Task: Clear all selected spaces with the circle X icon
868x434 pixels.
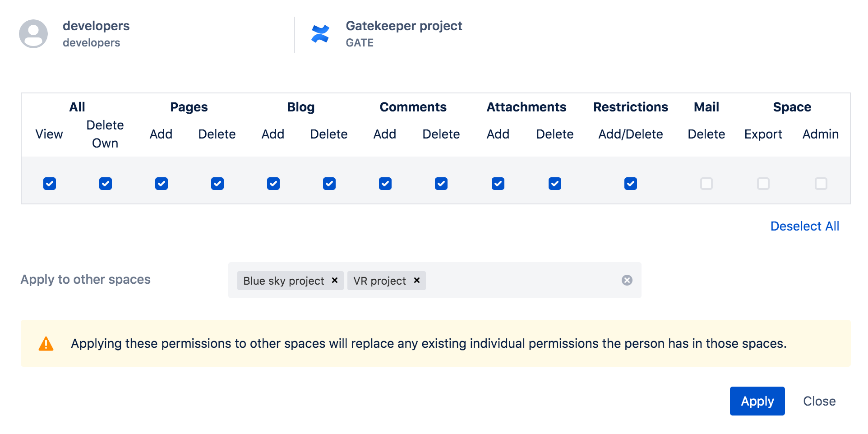Action: pyautogui.click(x=627, y=280)
